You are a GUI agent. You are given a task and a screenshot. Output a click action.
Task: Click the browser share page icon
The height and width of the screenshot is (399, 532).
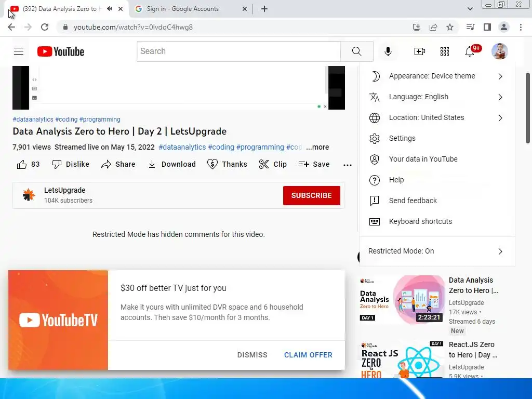point(433,27)
